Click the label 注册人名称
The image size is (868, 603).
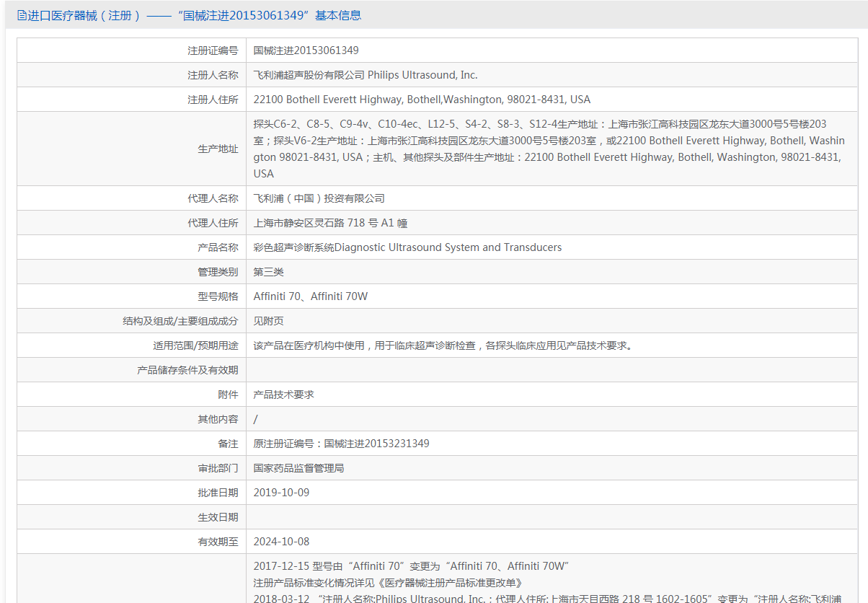tap(213, 75)
